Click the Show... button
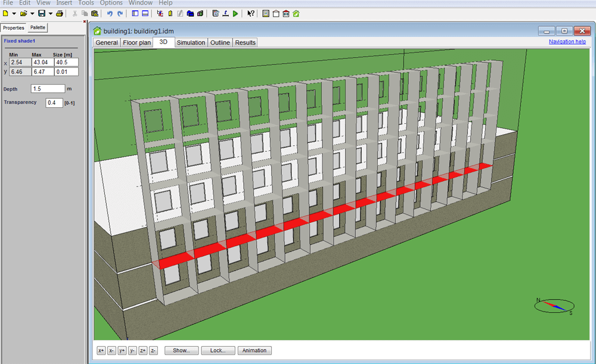The width and height of the screenshot is (596, 364). 181,350
